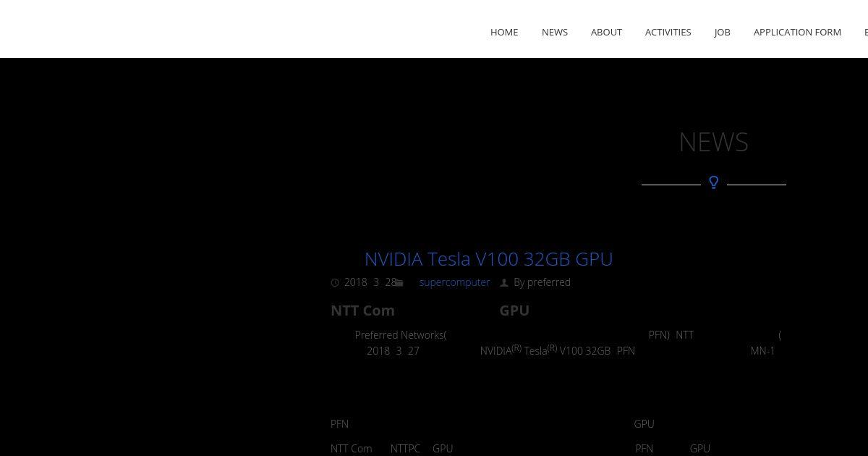The height and width of the screenshot is (456, 868).
Task: Go to the NEWS page
Action: [x=555, y=32]
